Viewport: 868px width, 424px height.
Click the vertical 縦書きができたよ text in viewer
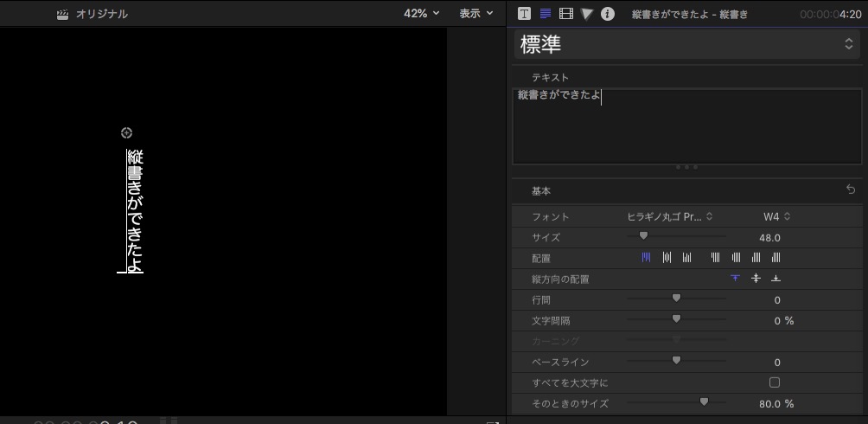click(x=135, y=211)
